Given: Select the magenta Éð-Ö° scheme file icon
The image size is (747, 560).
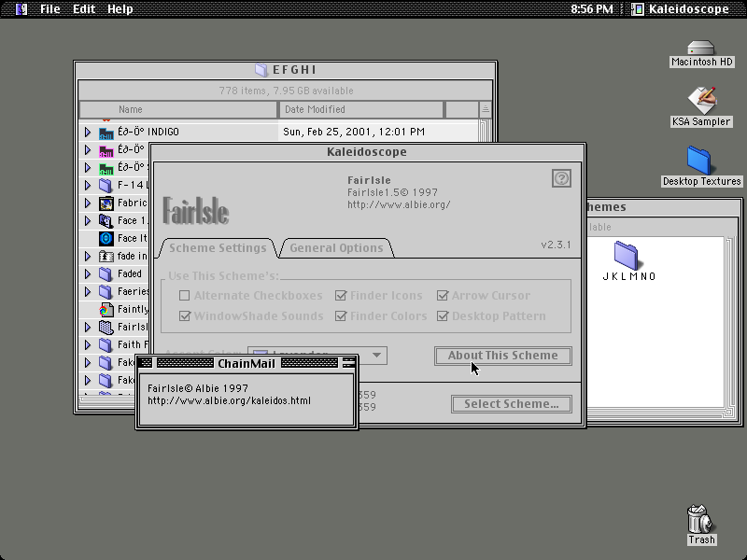Looking at the screenshot, I should 106,150.
